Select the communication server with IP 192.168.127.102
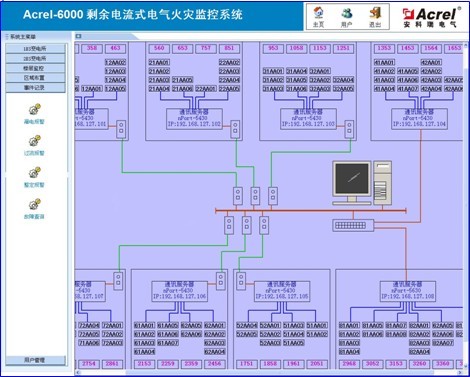This screenshot has width=470, height=377. click(194, 118)
